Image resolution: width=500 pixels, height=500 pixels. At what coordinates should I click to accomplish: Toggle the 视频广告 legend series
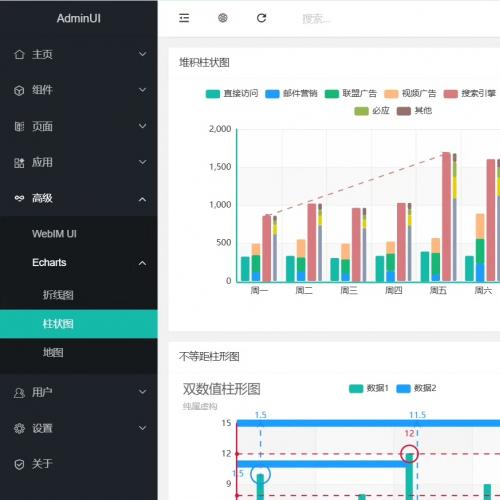410,94
